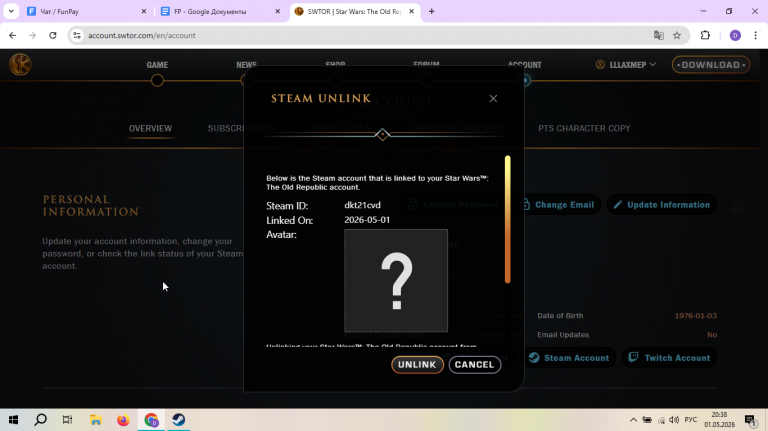The width and height of the screenshot is (768, 431).
Task: Bookmark this page with star icon
Action: click(x=677, y=35)
